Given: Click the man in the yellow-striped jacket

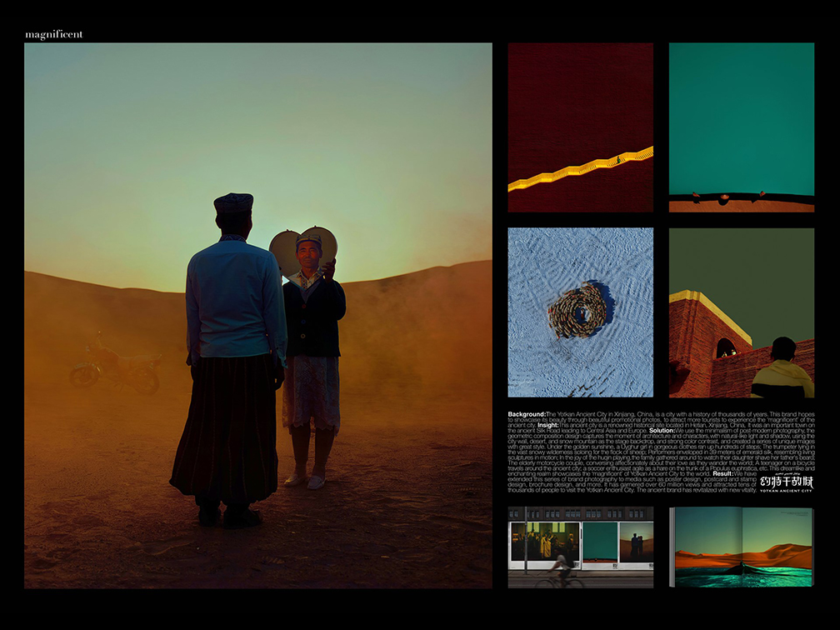Looking at the screenshot, I should pyautogui.click(x=782, y=371).
